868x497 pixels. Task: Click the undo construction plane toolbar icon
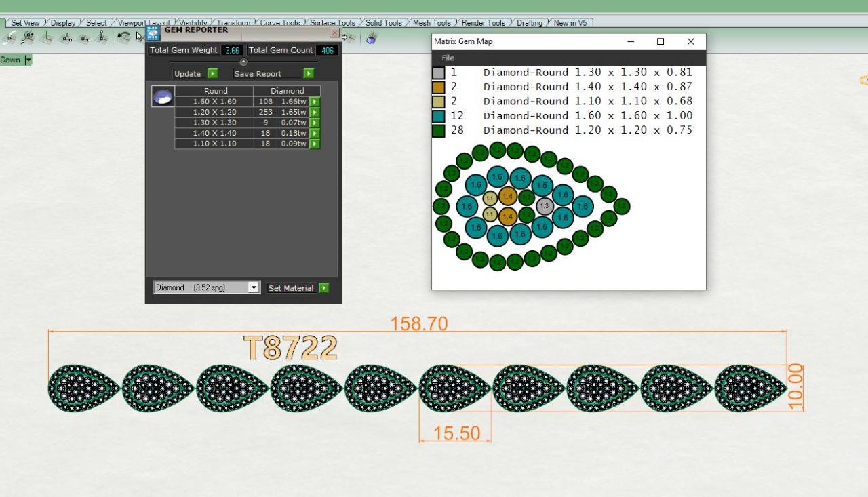click(x=123, y=37)
